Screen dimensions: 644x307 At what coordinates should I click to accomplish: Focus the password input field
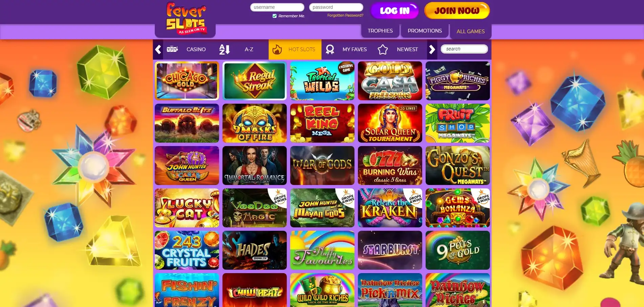tap(336, 7)
